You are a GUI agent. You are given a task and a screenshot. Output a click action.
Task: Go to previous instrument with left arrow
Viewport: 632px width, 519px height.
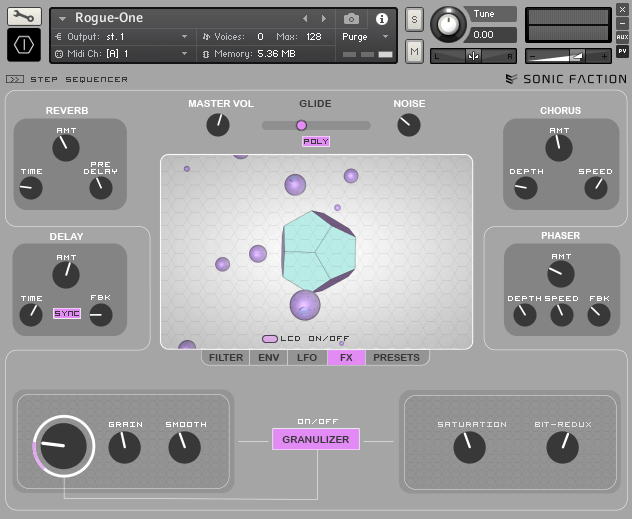pyautogui.click(x=306, y=19)
